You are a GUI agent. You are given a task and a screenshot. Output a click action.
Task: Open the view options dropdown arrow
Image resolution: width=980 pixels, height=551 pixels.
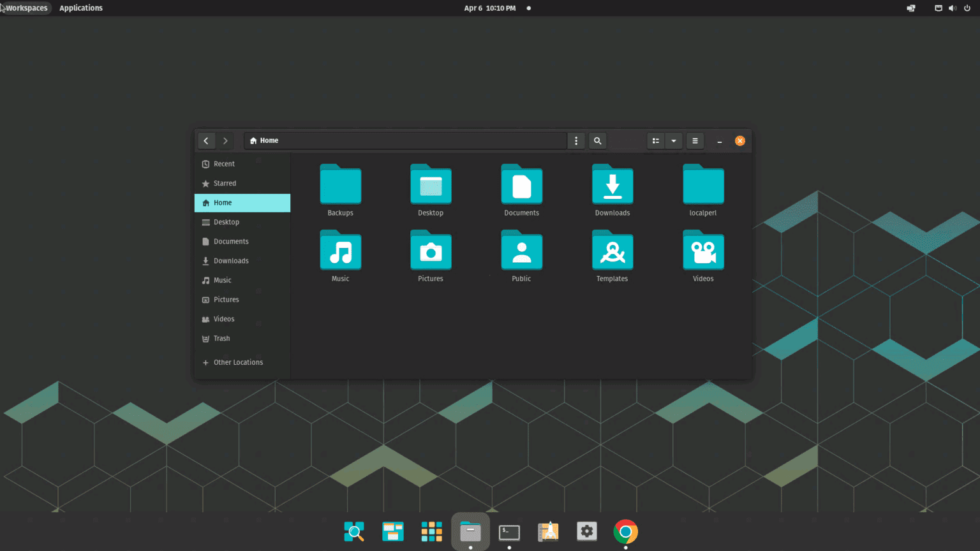coord(674,140)
